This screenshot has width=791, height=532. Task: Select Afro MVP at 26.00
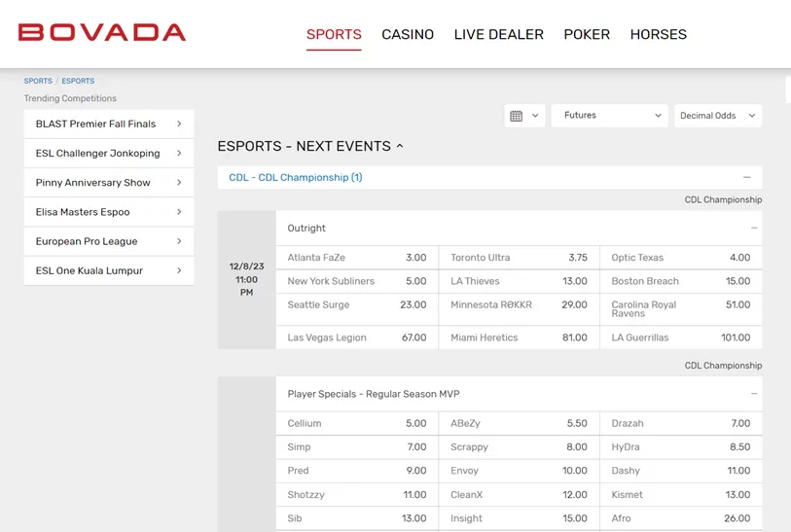[x=681, y=518]
